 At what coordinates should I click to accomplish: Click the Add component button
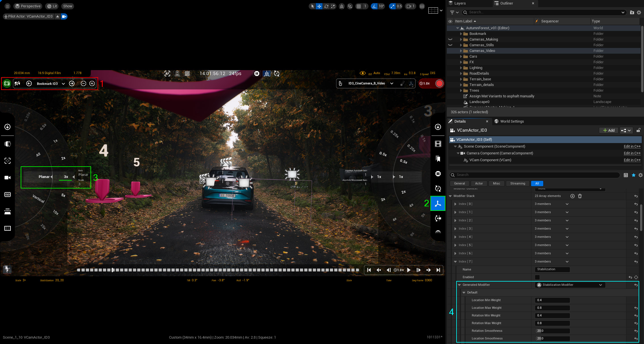609,130
